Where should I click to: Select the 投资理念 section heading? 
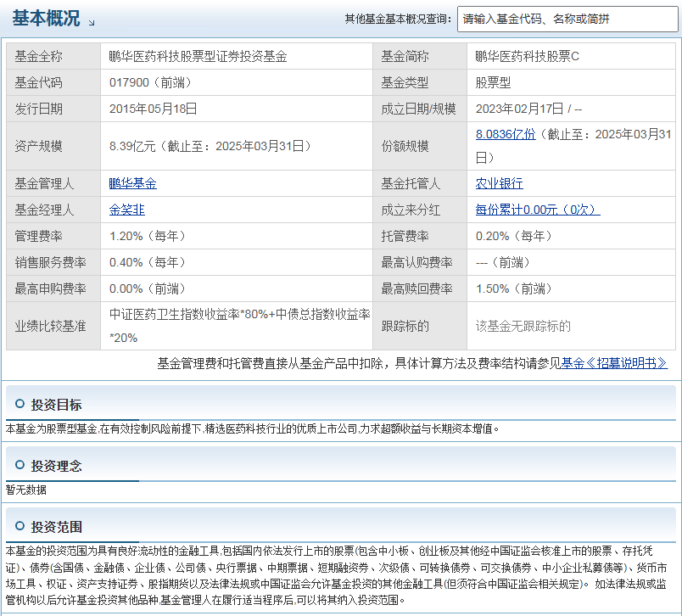click(56, 466)
